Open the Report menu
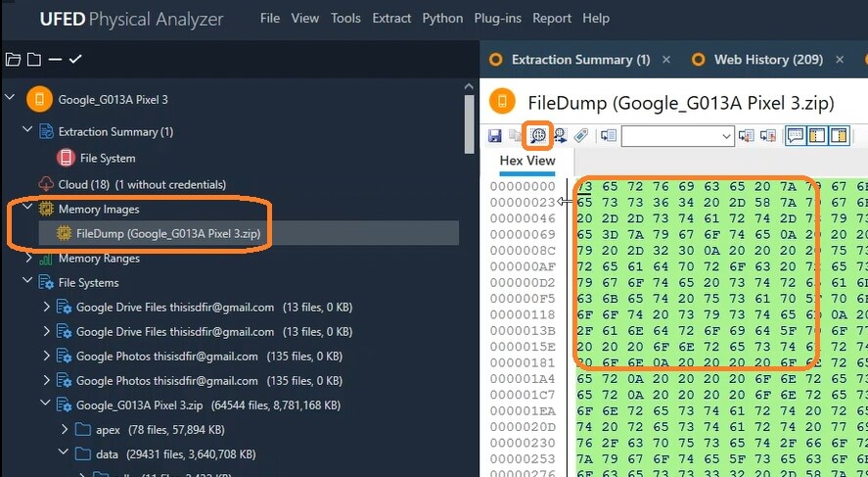 click(x=551, y=19)
